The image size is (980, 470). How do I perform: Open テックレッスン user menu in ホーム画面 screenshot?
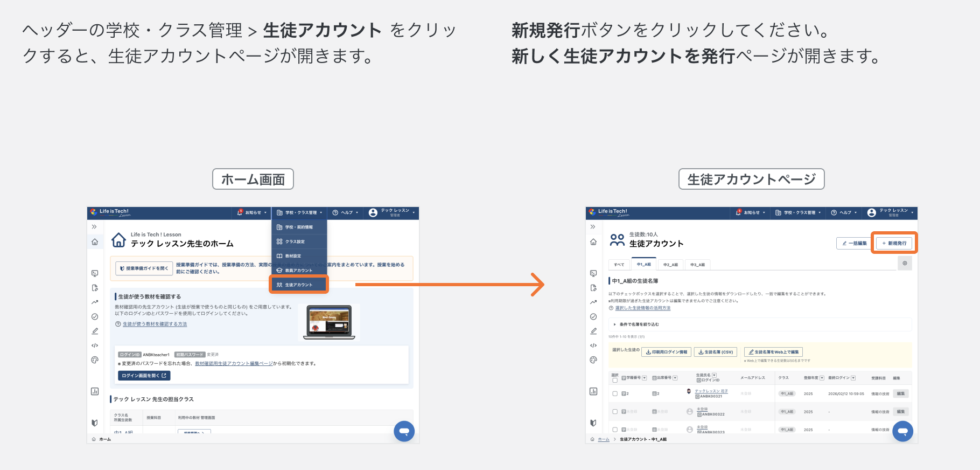[x=392, y=213]
